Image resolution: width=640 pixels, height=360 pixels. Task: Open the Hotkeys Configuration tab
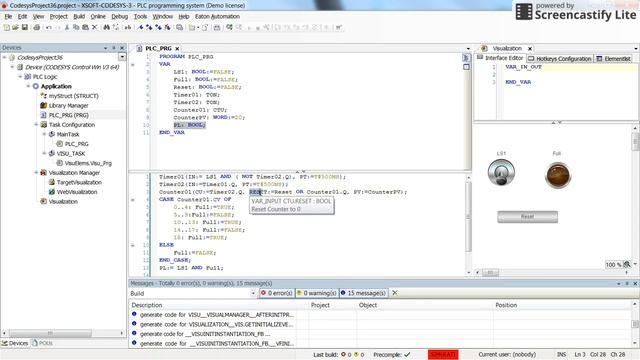[x=560, y=59]
